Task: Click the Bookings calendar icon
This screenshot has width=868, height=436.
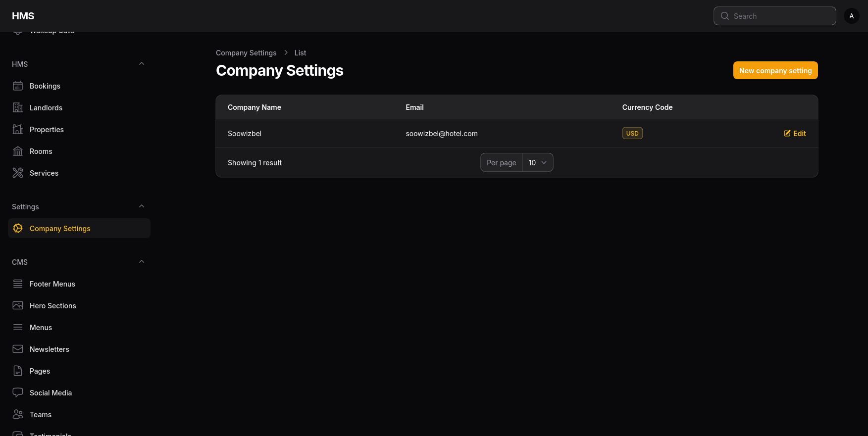Action: pyautogui.click(x=18, y=86)
